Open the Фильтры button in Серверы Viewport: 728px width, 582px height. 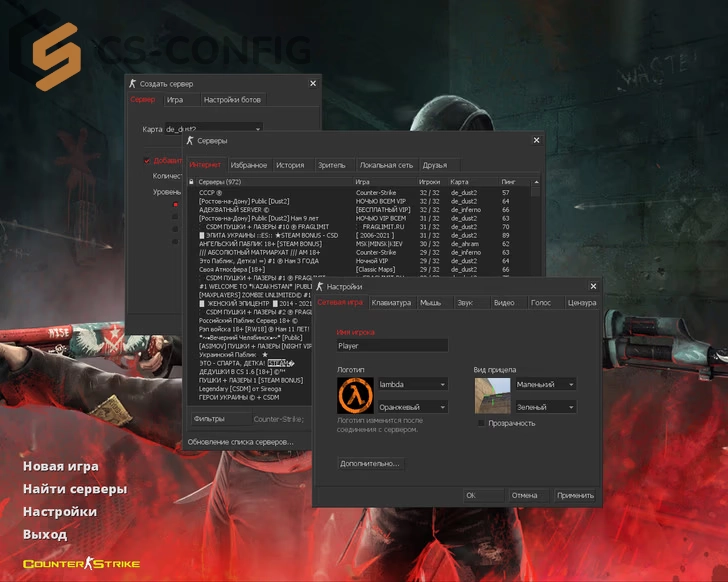[221, 419]
